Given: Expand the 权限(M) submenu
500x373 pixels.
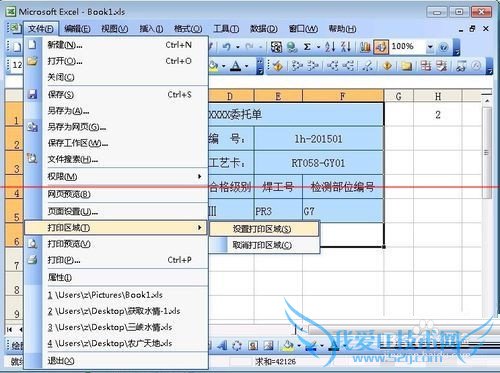Looking at the screenshot, I should 116,176.
